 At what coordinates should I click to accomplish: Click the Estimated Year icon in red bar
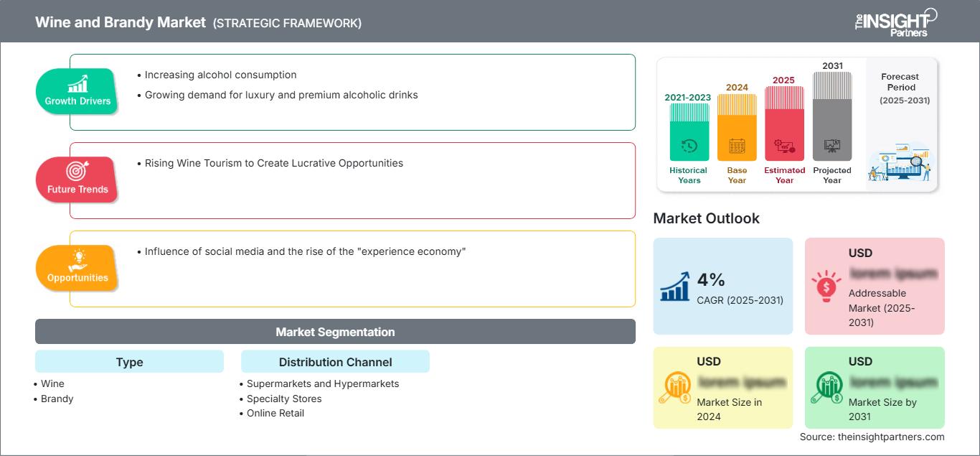pyautogui.click(x=784, y=146)
